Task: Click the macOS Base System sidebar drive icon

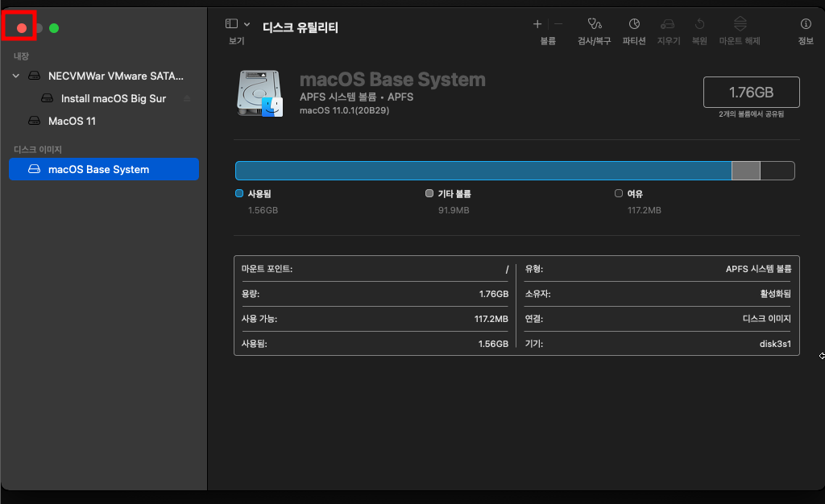Action: tap(34, 169)
